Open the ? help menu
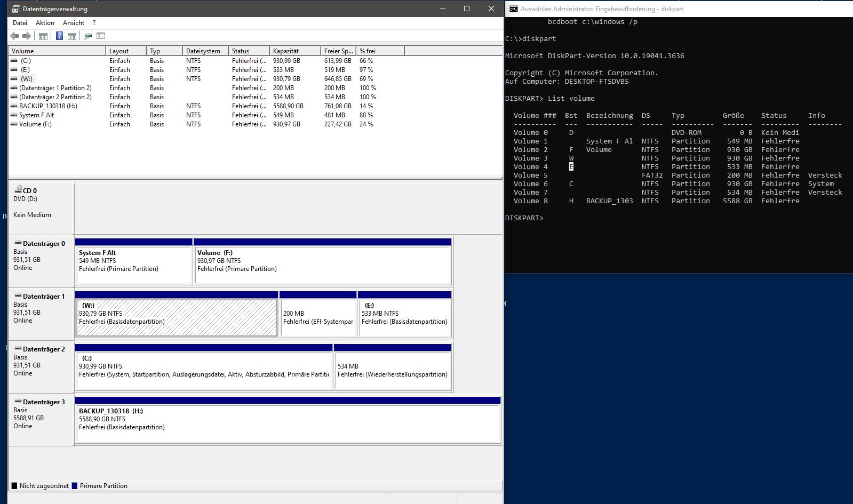The height and width of the screenshot is (504, 853). [94, 23]
